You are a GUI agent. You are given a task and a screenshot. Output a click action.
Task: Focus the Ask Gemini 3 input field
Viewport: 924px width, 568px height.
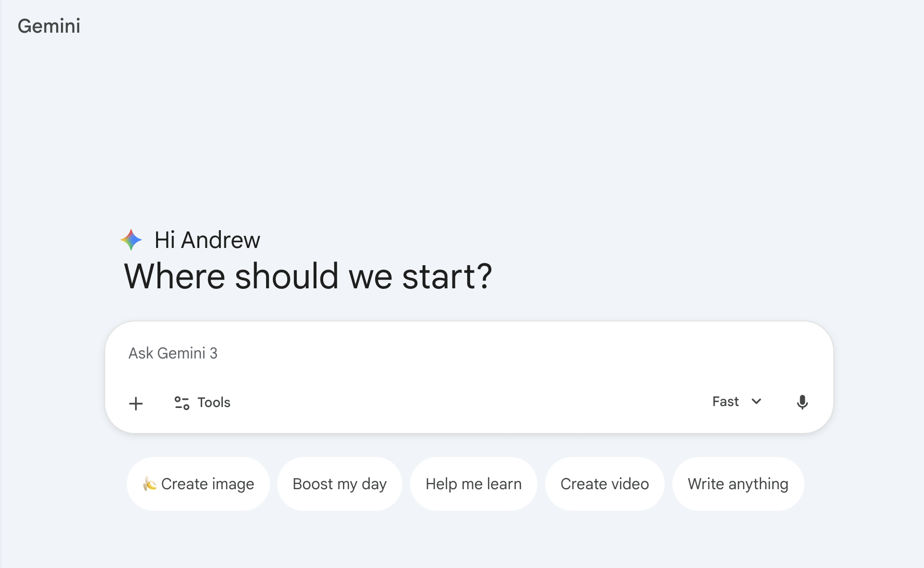pyautogui.click(x=432, y=354)
